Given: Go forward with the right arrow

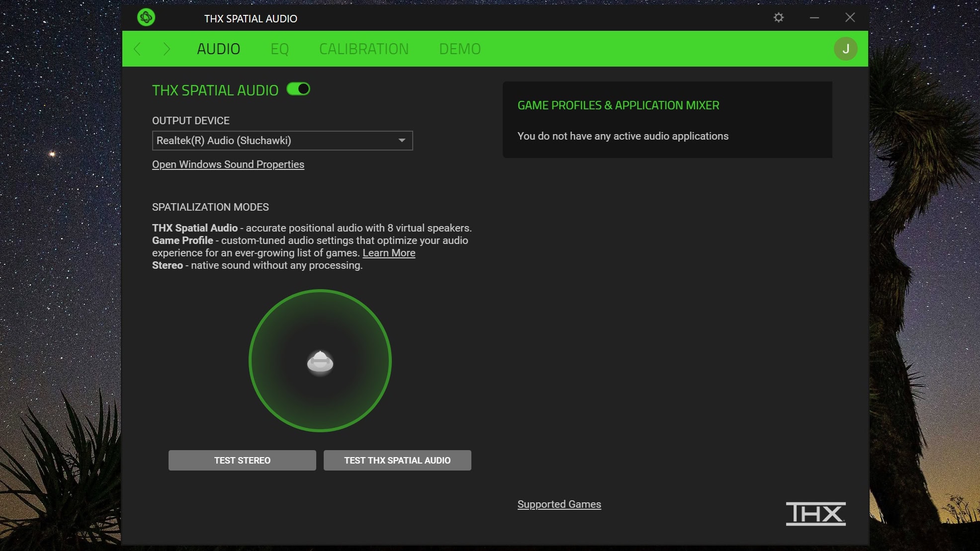Looking at the screenshot, I should click(x=167, y=49).
